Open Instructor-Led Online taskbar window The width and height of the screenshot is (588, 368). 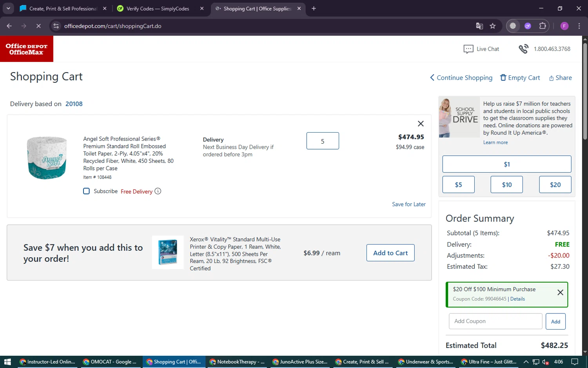[47, 362]
